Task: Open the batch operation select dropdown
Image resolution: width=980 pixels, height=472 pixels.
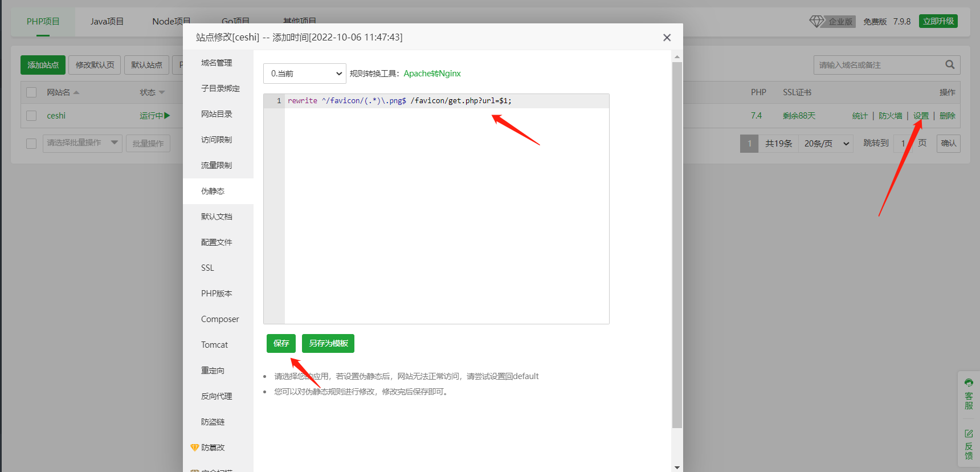Action: (x=83, y=143)
